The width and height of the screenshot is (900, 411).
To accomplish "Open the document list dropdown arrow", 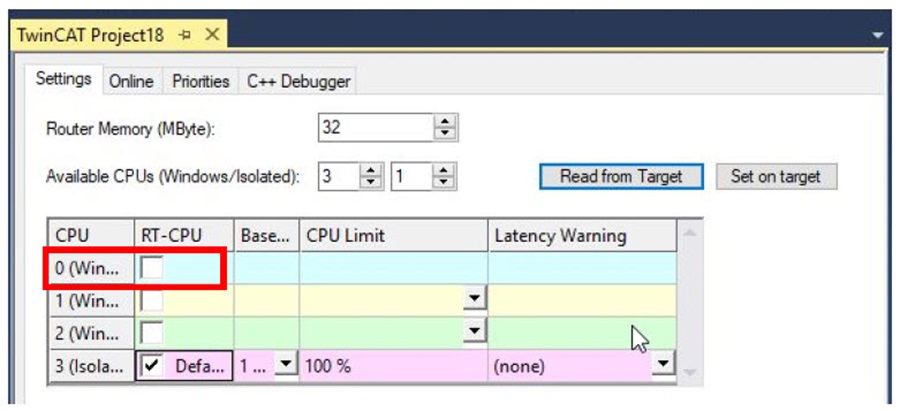I will coord(877,35).
